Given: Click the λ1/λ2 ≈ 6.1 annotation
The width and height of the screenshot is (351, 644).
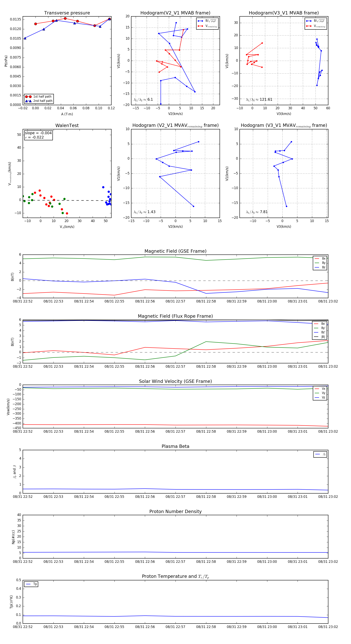Looking at the screenshot, I should [143, 100].
